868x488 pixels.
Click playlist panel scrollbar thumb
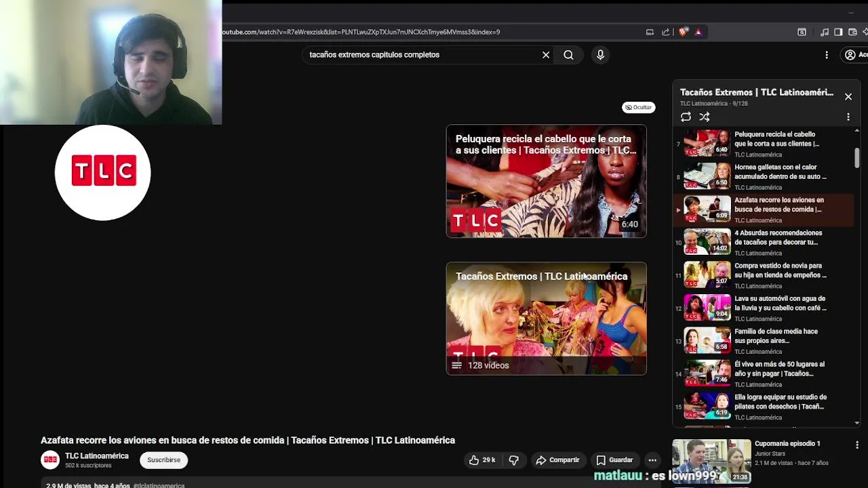pyautogui.click(x=857, y=157)
